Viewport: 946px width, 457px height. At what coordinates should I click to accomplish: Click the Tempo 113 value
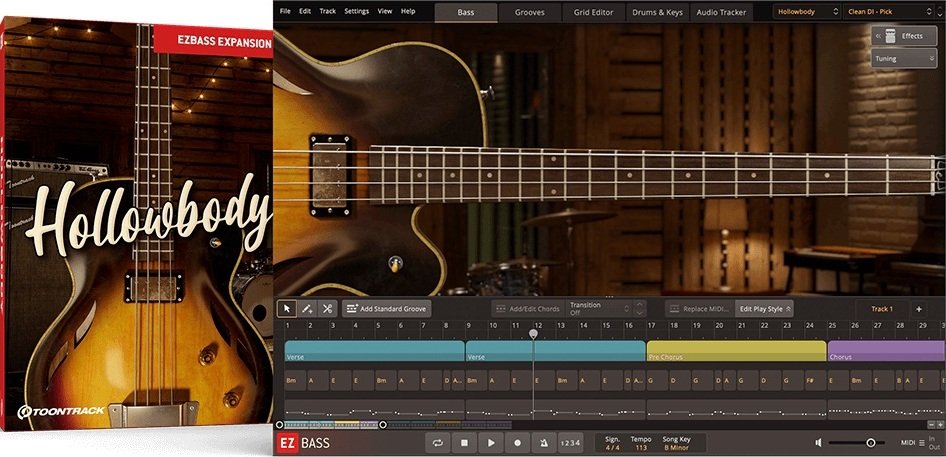pyautogui.click(x=641, y=448)
